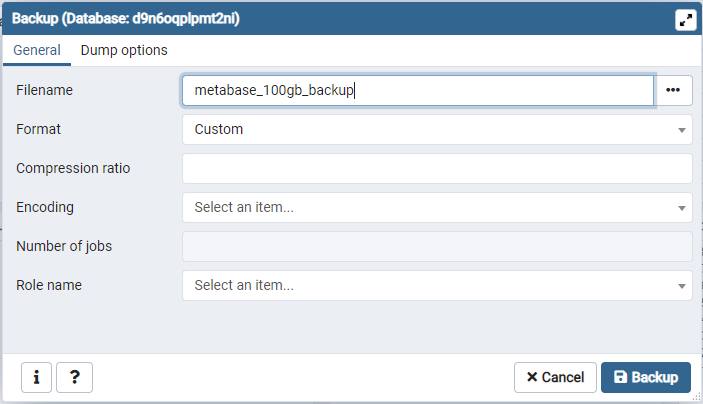Cancel the backup dialog
This screenshot has width=703, height=404.
pos(555,378)
